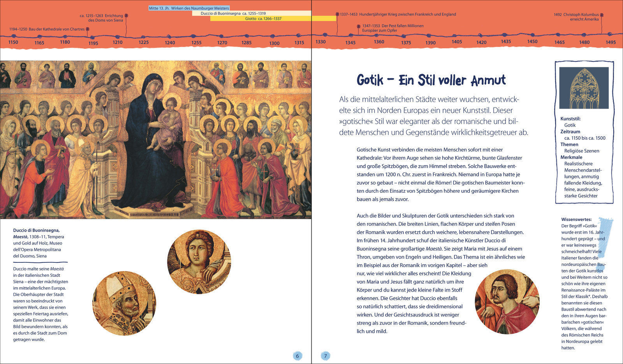Open the circular angel face detail image
The image size is (623, 364).
point(199,262)
